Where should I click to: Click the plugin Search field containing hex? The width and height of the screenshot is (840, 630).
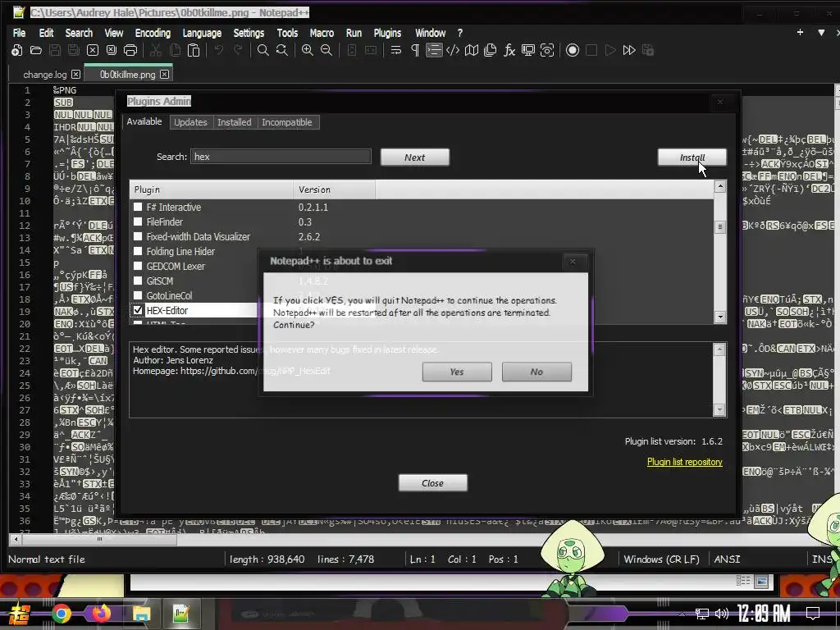(281, 157)
